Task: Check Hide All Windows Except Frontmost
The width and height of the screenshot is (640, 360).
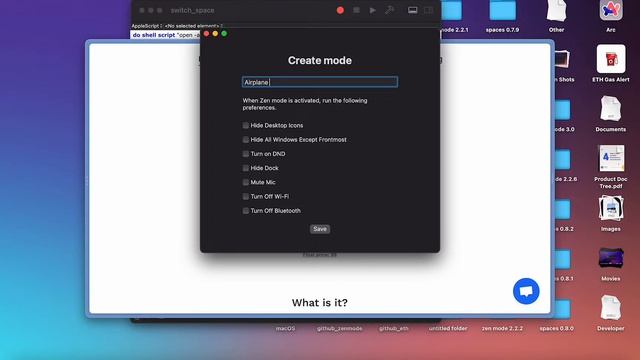Action: coord(245,140)
